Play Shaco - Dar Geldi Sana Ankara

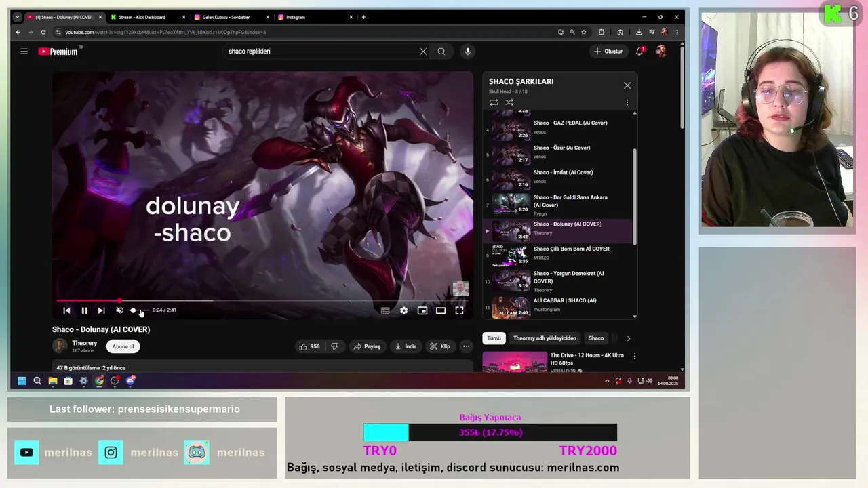click(557, 204)
